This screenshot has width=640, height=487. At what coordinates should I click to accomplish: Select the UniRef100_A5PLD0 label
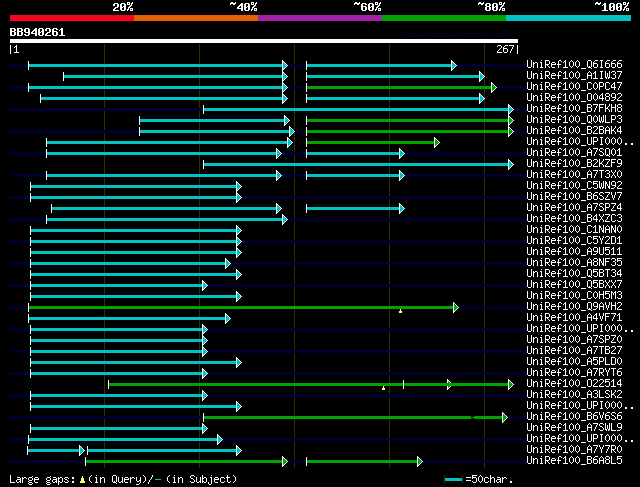(574, 362)
